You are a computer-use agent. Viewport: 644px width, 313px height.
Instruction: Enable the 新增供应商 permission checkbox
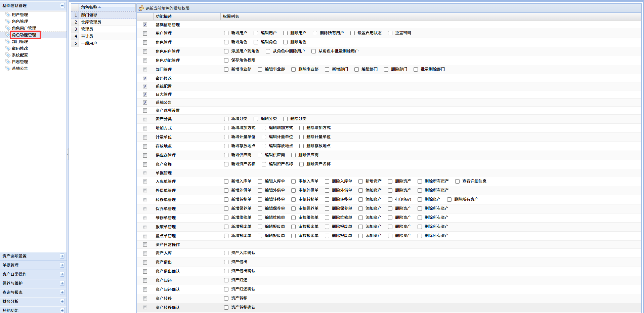click(226, 155)
